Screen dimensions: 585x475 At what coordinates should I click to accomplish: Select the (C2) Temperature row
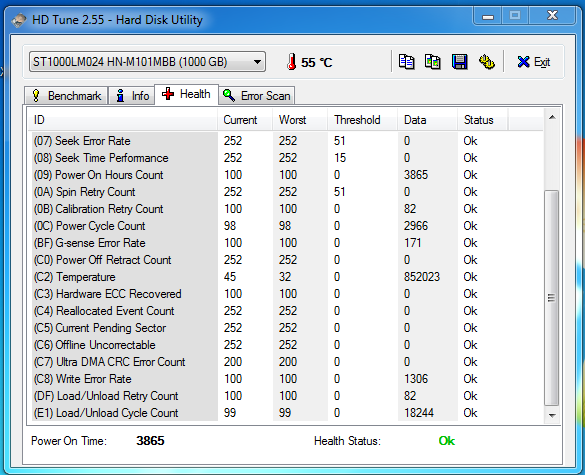286,277
